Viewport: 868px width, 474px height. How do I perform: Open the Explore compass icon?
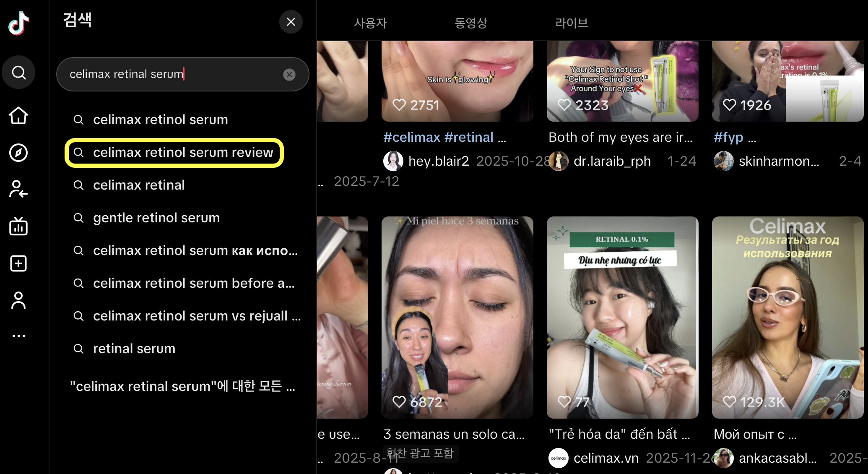click(x=18, y=153)
